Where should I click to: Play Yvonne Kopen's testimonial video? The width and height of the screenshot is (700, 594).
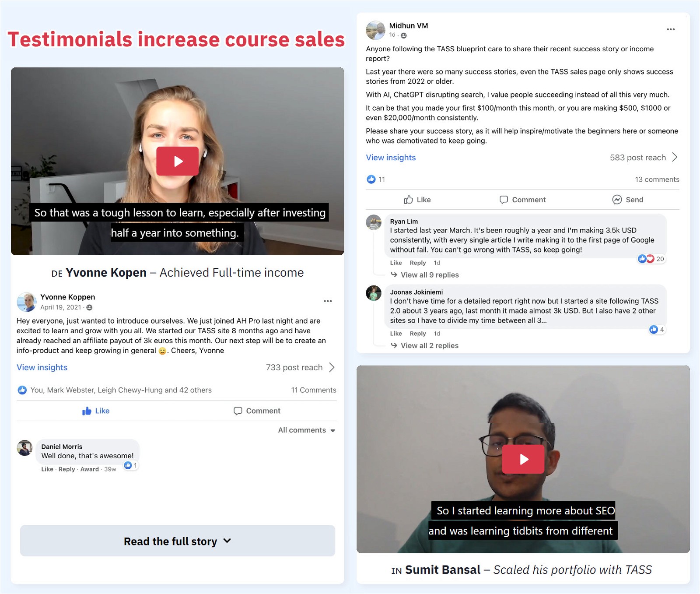point(177,161)
